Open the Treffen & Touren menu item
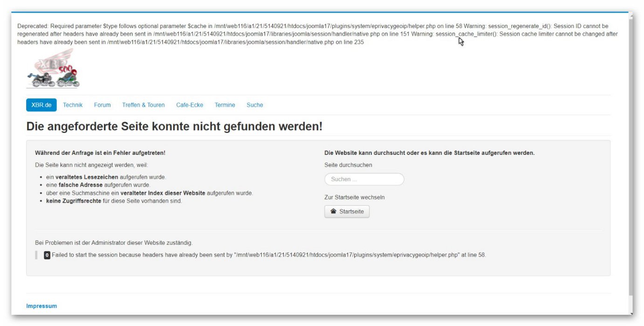The width and height of the screenshot is (644, 326). 143,104
